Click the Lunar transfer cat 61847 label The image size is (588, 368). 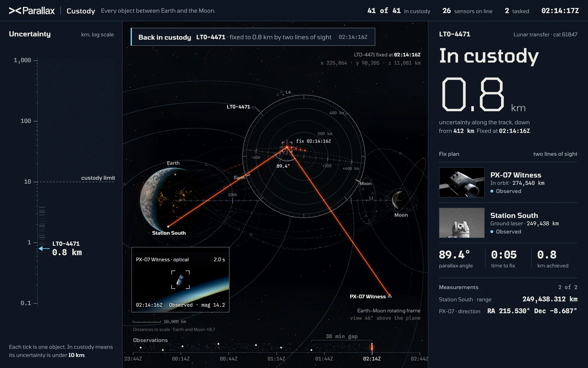pos(545,35)
